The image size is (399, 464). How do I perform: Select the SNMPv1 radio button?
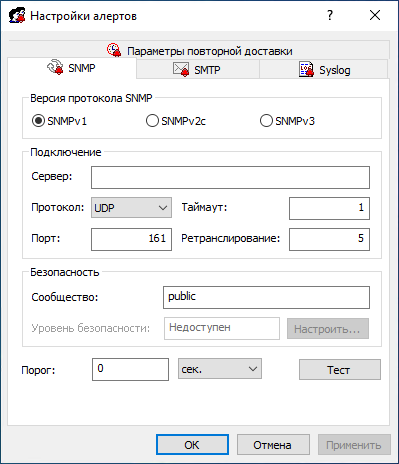pos(38,121)
